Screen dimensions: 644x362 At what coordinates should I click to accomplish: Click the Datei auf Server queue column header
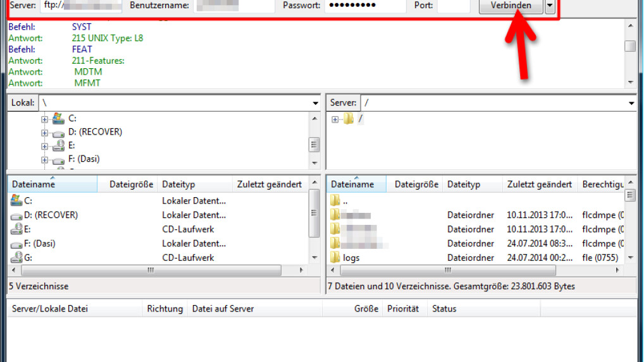255,309
